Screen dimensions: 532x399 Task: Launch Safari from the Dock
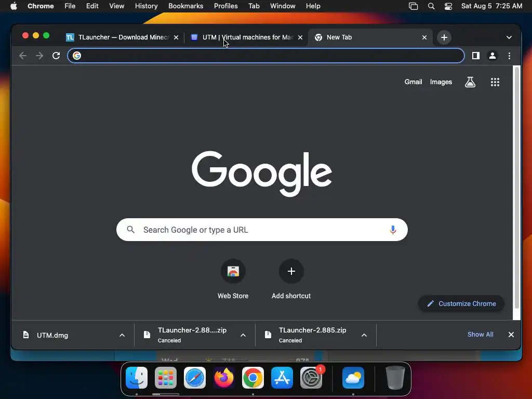pos(195,378)
